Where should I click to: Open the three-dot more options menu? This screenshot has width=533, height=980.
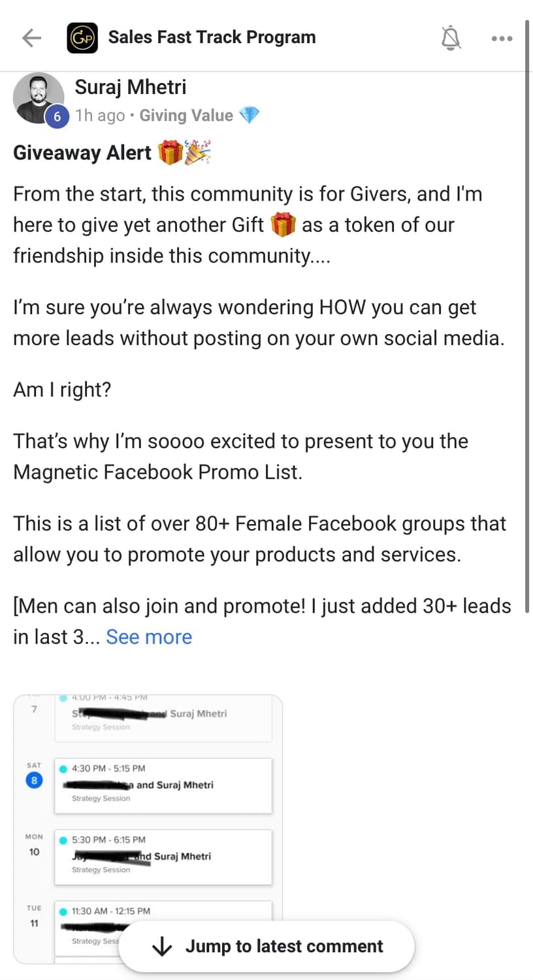502,39
